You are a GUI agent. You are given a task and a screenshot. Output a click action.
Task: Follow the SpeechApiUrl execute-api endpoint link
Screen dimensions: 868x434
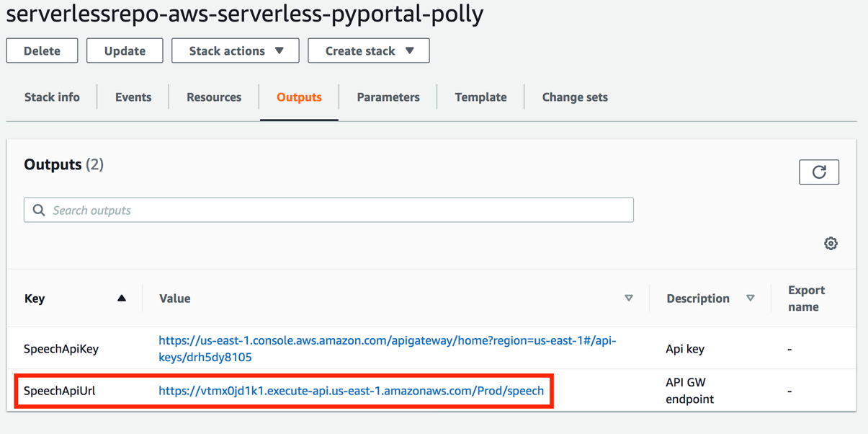(352, 391)
